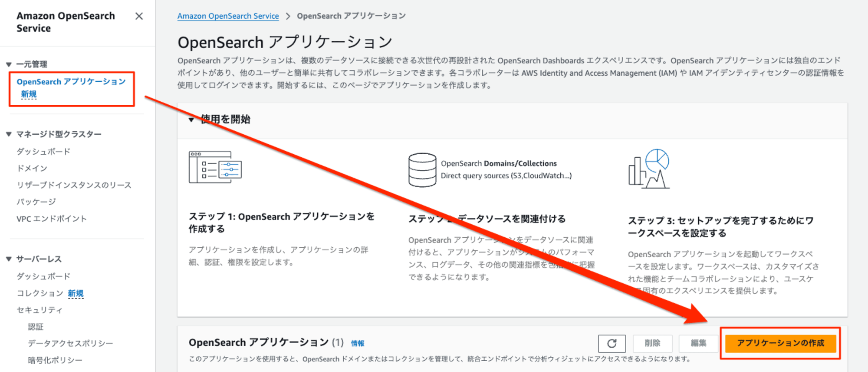Click the ステップ 1 heading text

tap(281, 223)
